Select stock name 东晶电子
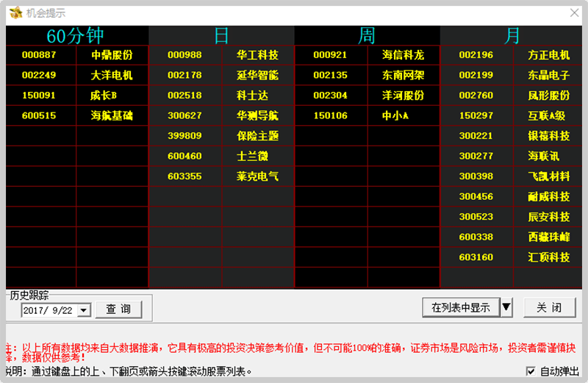The width and height of the screenshot is (588, 383). (549, 76)
